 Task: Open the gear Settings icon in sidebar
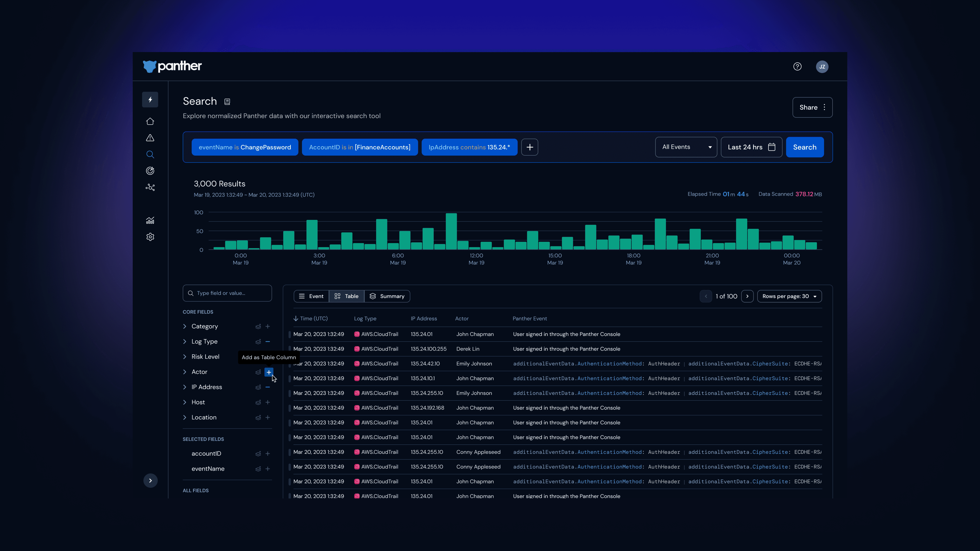coord(150,237)
